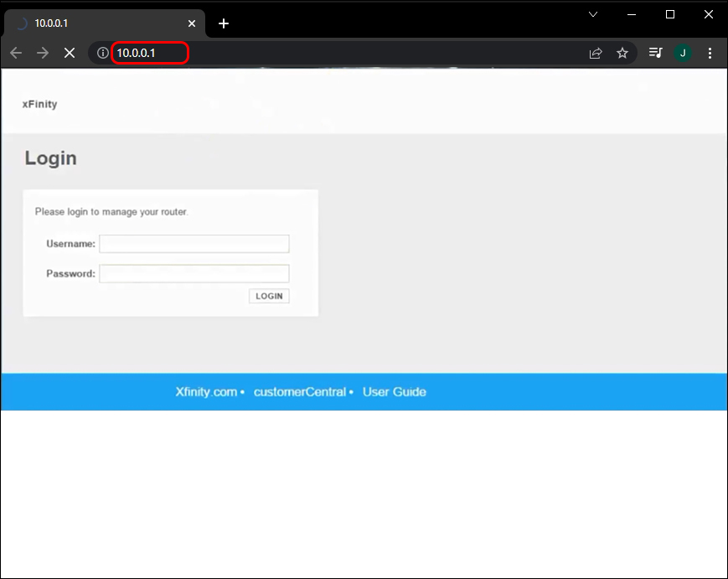Open the User Guide footer link
Screen dimensions: 728x579
[x=395, y=392]
